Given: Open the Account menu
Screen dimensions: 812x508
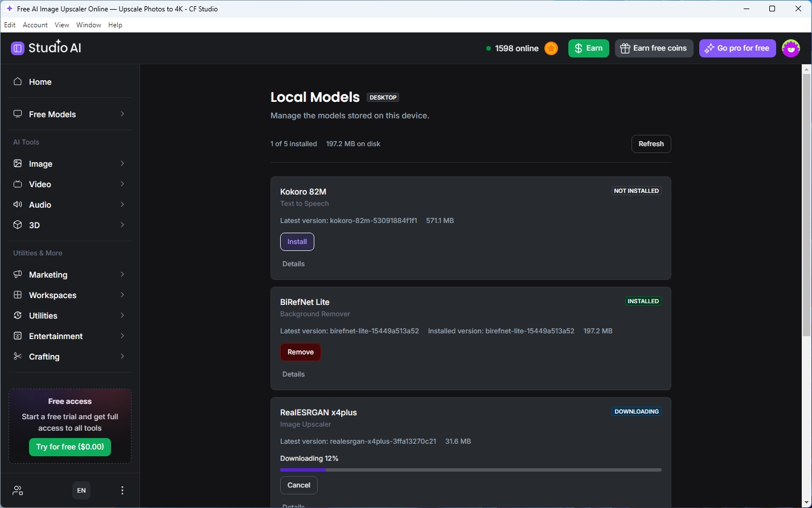Looking at the screenshot, I should click(x=35, y=25).
